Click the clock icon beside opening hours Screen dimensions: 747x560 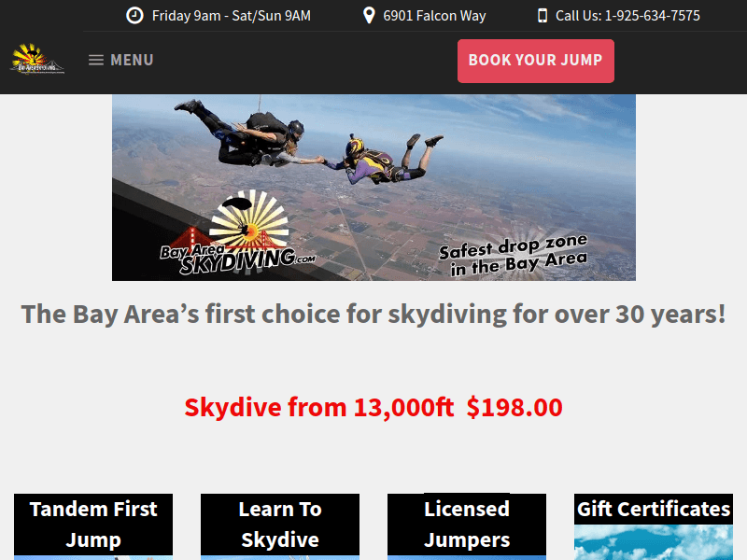pyautogui.click(x=134, y=15)
